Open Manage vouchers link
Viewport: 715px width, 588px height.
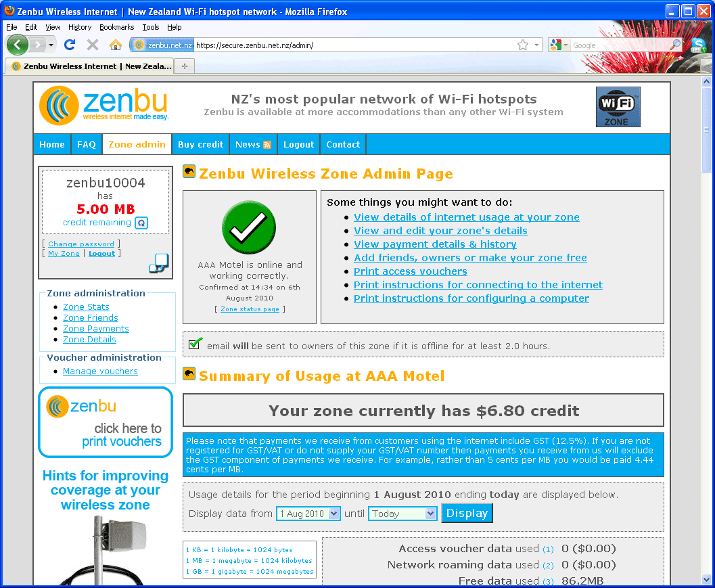coord(100,371)
